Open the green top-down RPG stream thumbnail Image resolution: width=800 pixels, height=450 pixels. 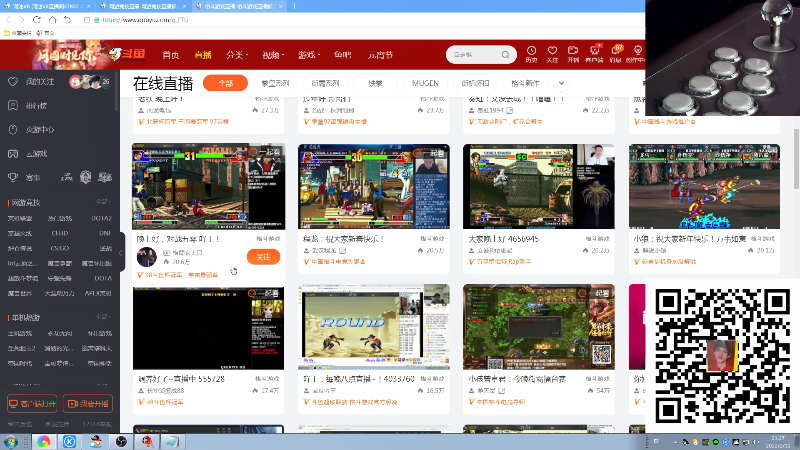point(539,327)
